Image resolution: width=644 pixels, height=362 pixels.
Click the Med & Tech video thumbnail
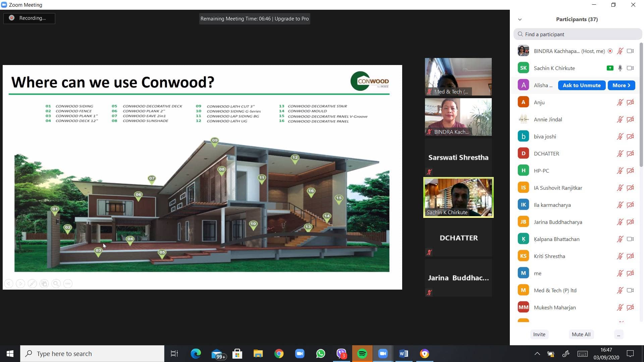click(x=458, y=77)
